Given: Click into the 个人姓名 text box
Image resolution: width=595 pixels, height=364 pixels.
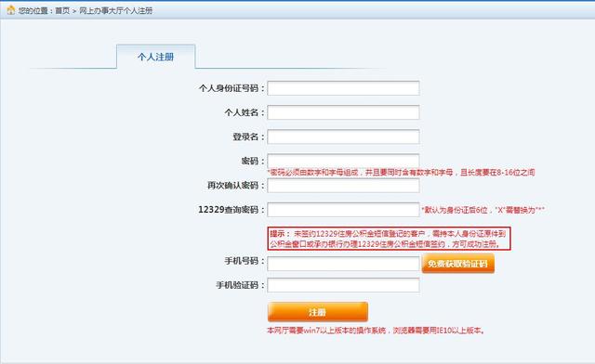Looking at the screenshot, I should (343, 112).
